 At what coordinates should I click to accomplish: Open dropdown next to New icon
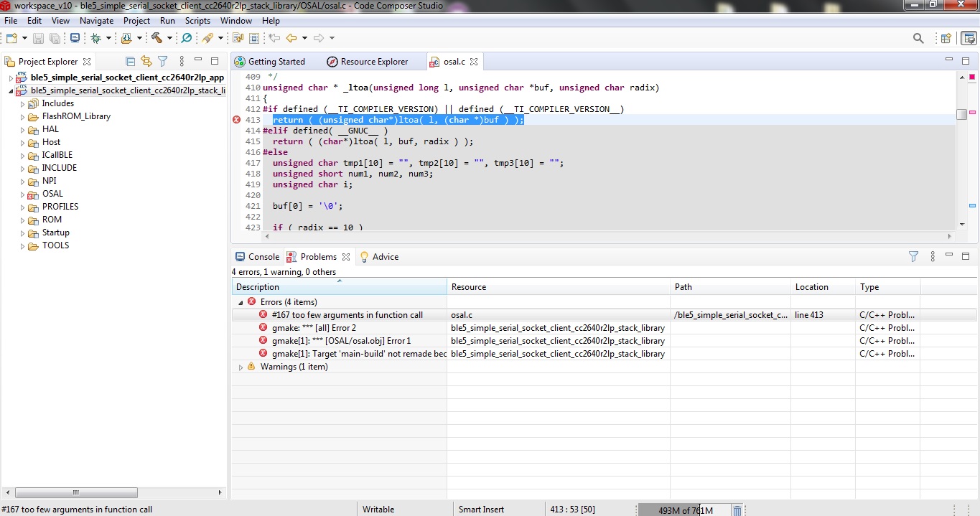24,38
